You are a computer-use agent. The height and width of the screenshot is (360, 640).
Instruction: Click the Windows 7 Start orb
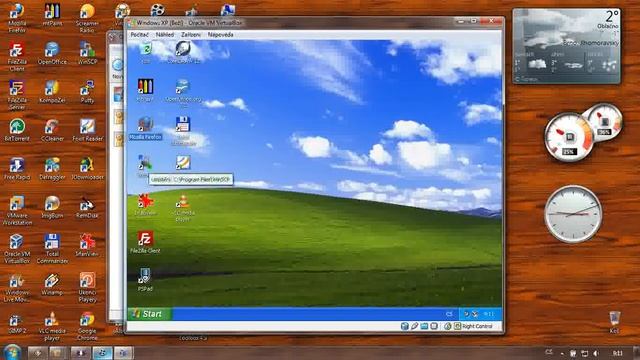click(x=12, y=352)
